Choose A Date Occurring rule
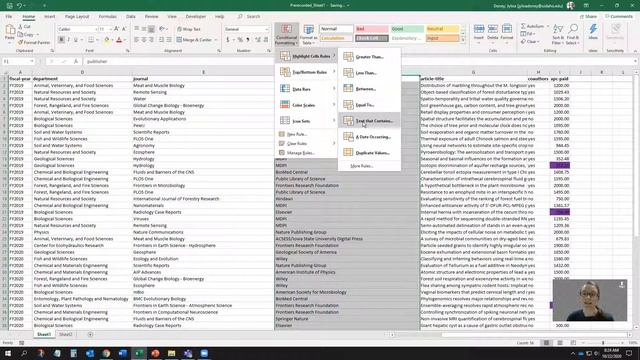Image resolution: width=640 pixels, height=360 pixels. (369, 137)
